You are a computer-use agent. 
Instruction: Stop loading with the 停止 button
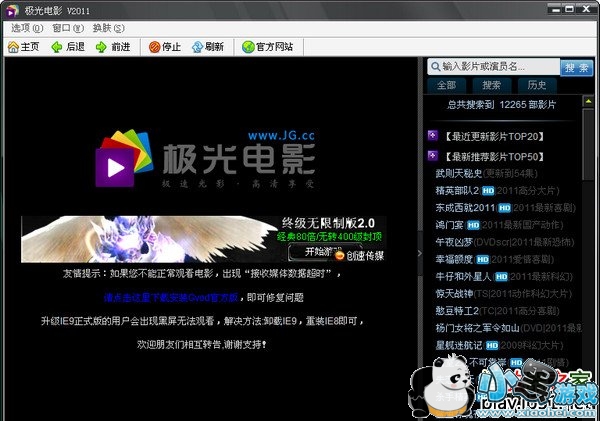click(x=165, y=47)
